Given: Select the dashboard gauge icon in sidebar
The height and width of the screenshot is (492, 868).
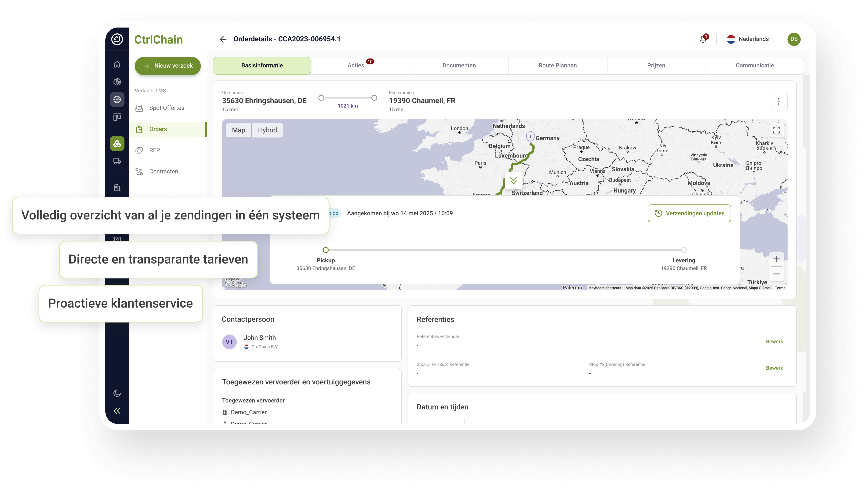Looking at the screenshot, I should click(117, 99).
